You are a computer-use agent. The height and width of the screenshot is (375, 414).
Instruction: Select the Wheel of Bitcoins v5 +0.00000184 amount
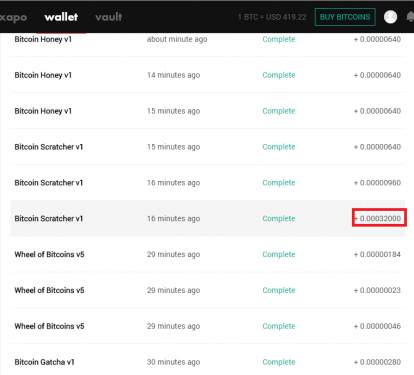[x=377, y=254]
